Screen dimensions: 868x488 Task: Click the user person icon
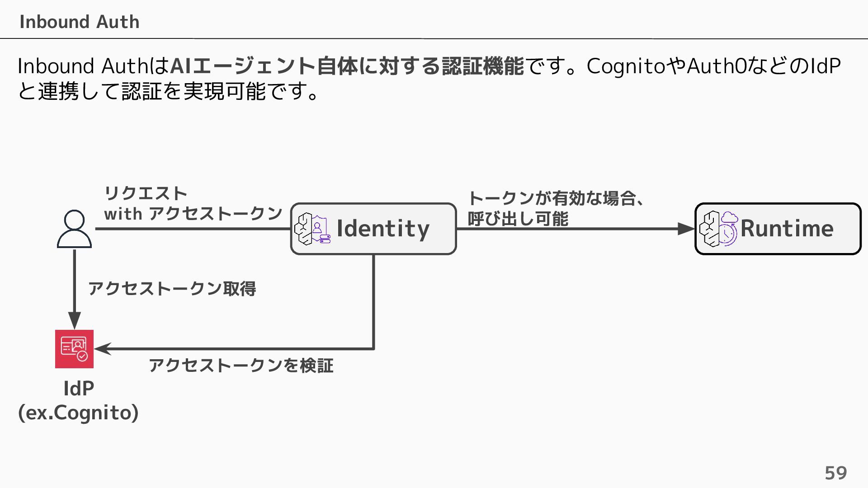pyautogui.click(x=74, y=229)
